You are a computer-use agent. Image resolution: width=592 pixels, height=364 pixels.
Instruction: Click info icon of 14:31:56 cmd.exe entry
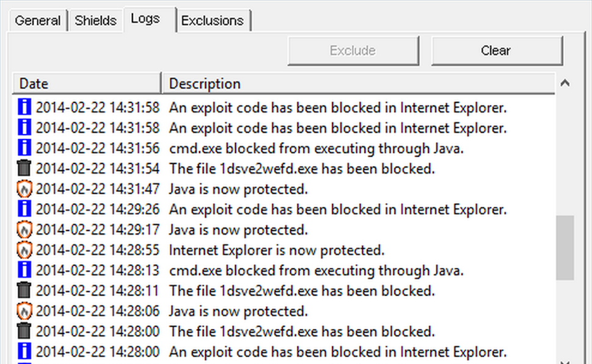pyautogui.click(x=24, y=149)
